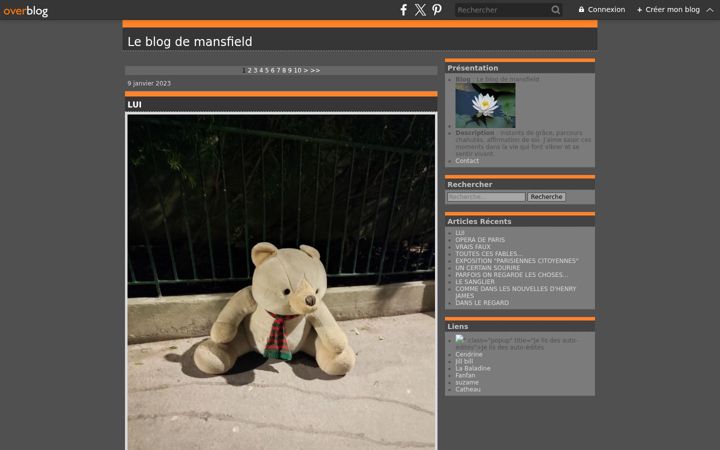Click the sidebar Recherche button

click(x=546, y=197)
